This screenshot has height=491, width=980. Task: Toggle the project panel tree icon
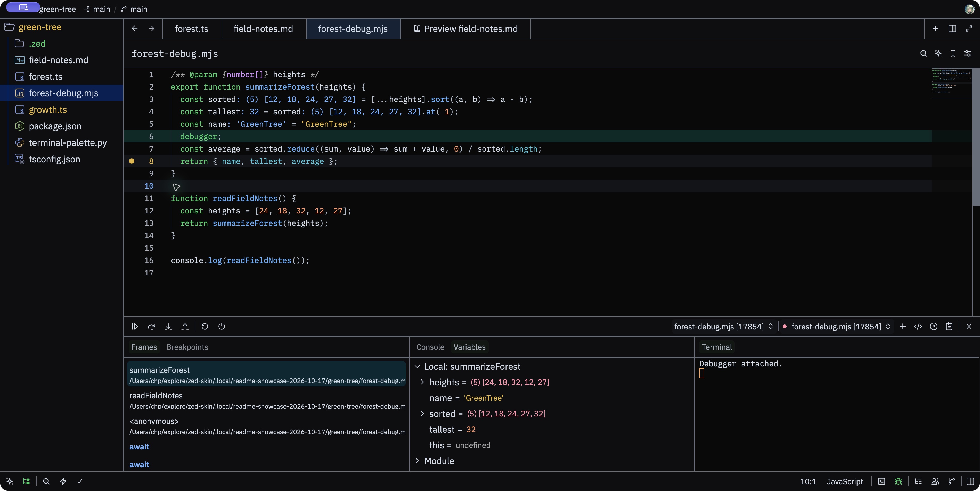click(x=26, y=481)
